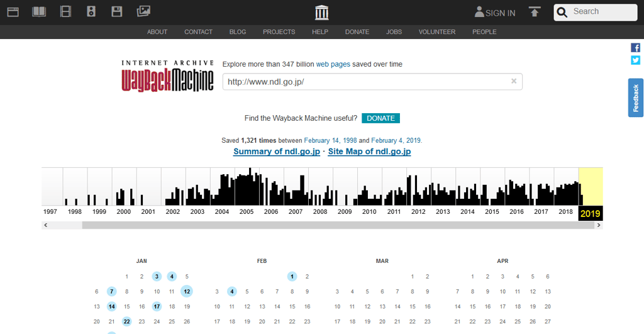Open the Images icon in top bar

[x=143, y=11]
